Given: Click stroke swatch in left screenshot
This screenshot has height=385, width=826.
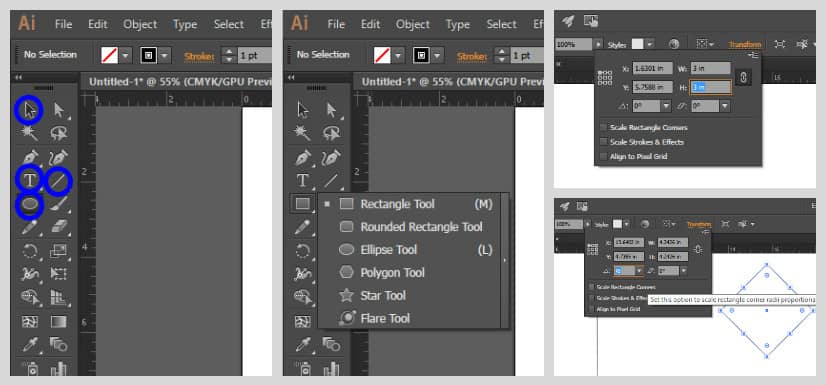Looking at the screenshot, I should 149,55.
